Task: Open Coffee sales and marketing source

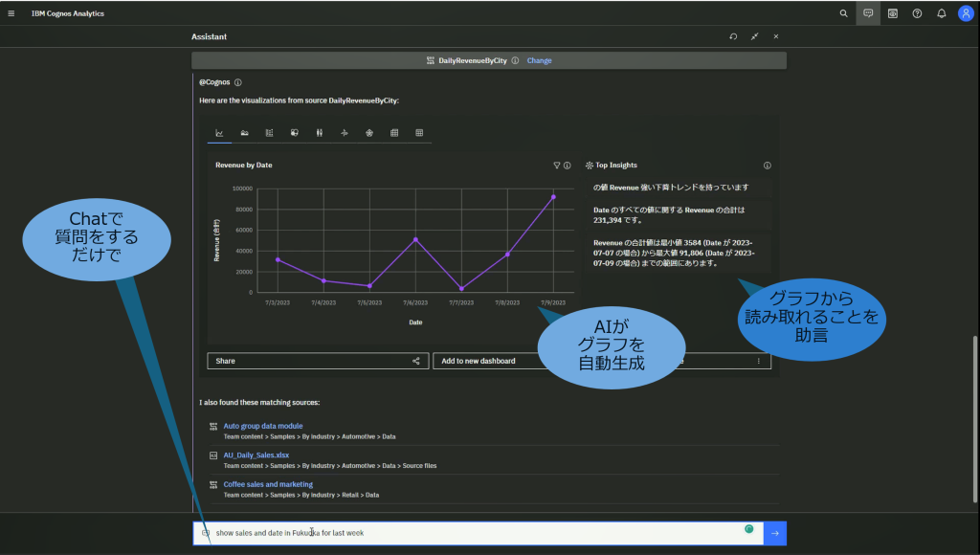Action: (x=268, y=484)
